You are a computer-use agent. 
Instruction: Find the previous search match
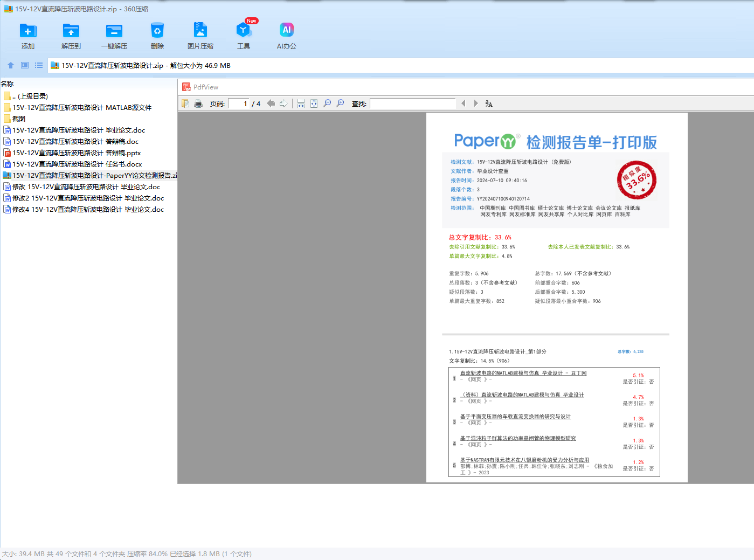point(463,103)
